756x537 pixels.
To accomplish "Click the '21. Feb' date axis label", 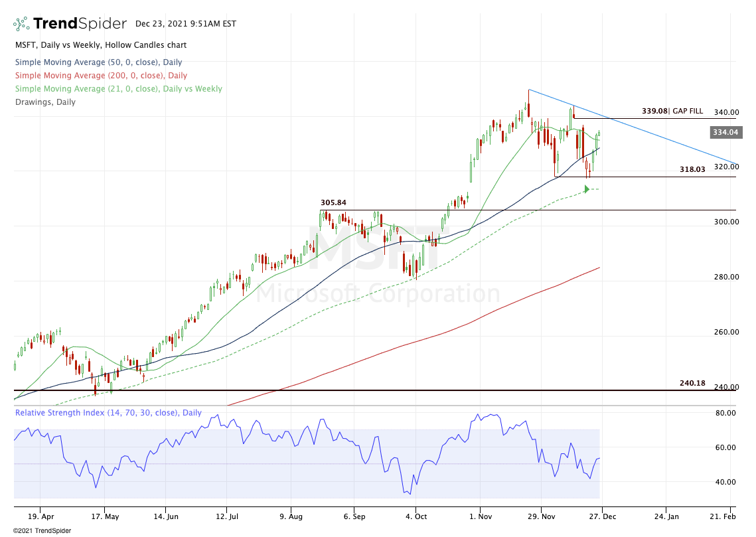I will [723, 516].
